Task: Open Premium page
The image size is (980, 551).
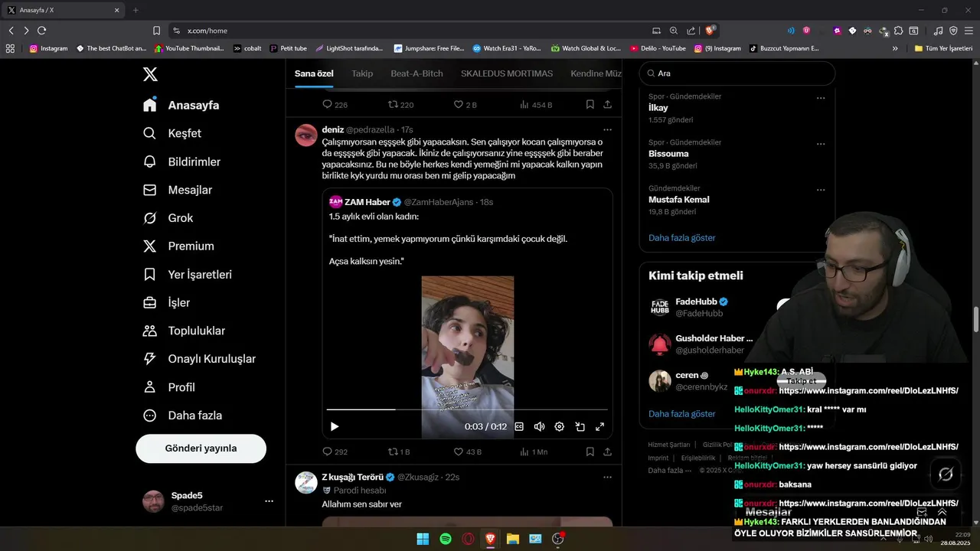Action: pos(178,246)
